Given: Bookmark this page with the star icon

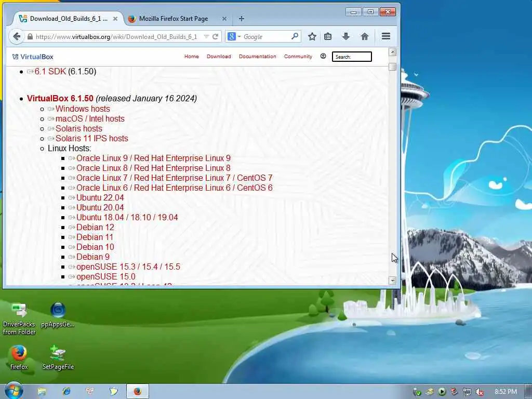Looking at the screenshot, I should point(312,37).
